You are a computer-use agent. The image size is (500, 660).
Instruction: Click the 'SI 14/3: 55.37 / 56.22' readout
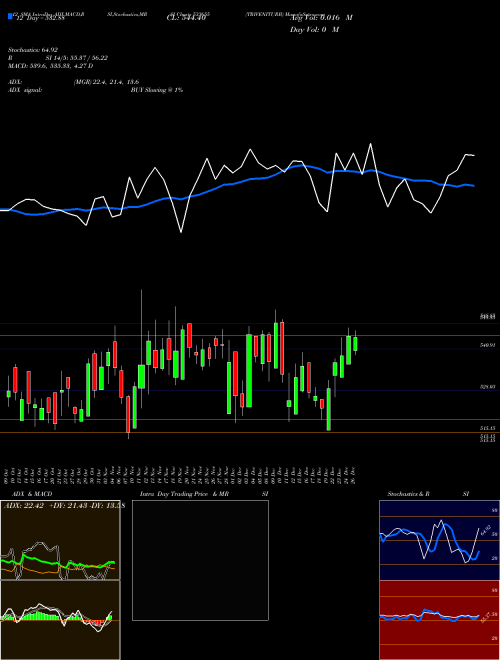77,58
